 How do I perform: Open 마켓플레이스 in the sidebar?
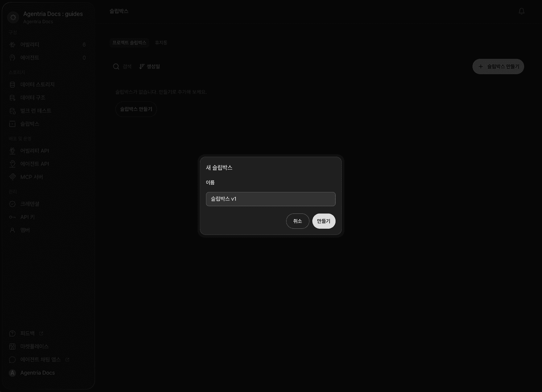[48, 347]
